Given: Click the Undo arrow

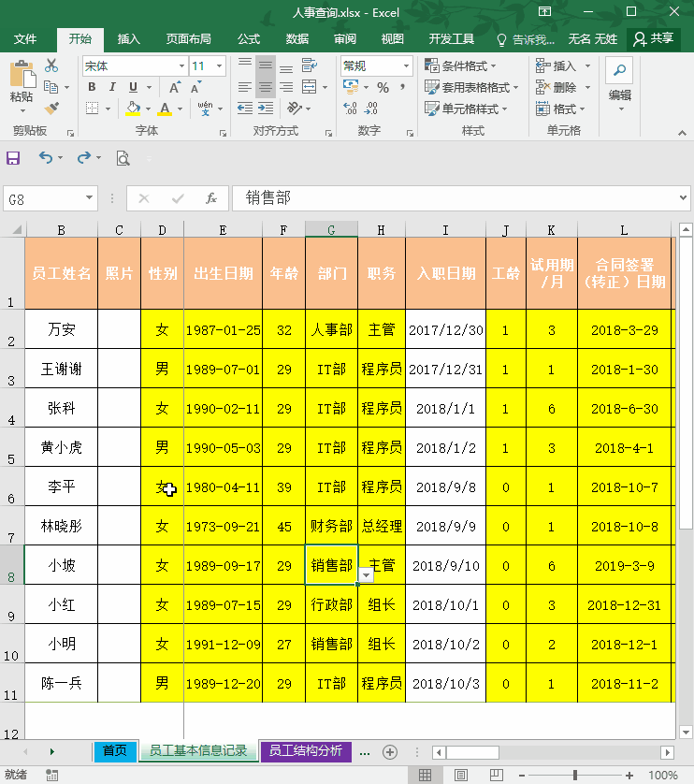Looking at the screenshot, I should pyautogui.click(x=46, y=158).
